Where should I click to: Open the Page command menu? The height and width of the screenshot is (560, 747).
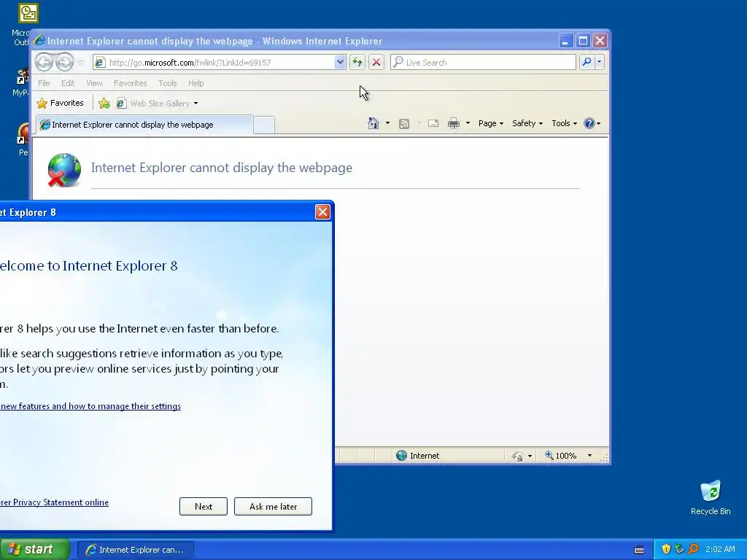491,123
